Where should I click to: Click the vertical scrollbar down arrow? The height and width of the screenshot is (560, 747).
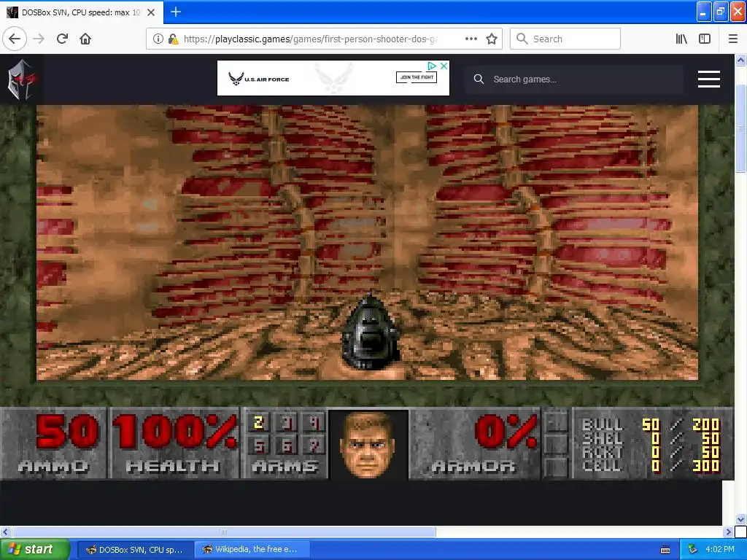[x=740, y=519]
